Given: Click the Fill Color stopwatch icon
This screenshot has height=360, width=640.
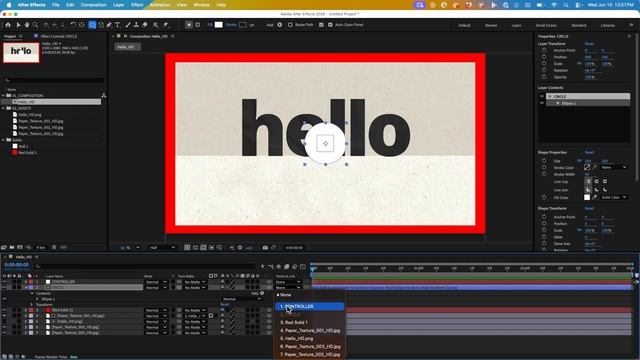Looking at the screenshot, I should (544, 197).
